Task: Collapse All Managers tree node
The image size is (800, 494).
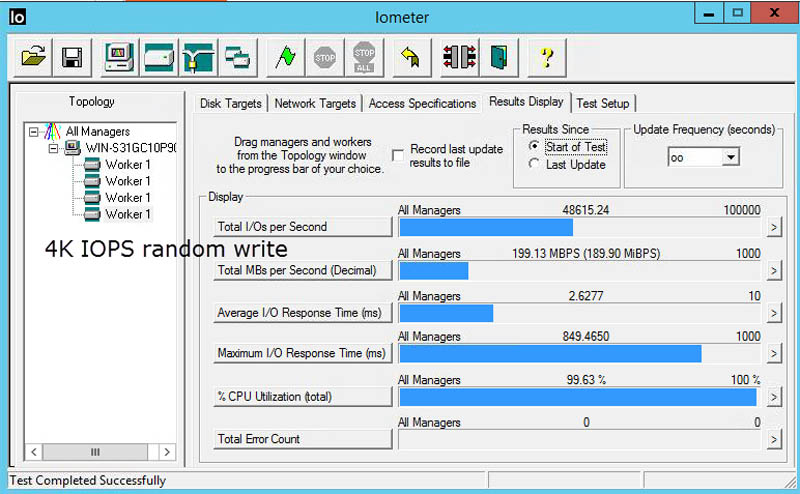Action: pos(34,132)
